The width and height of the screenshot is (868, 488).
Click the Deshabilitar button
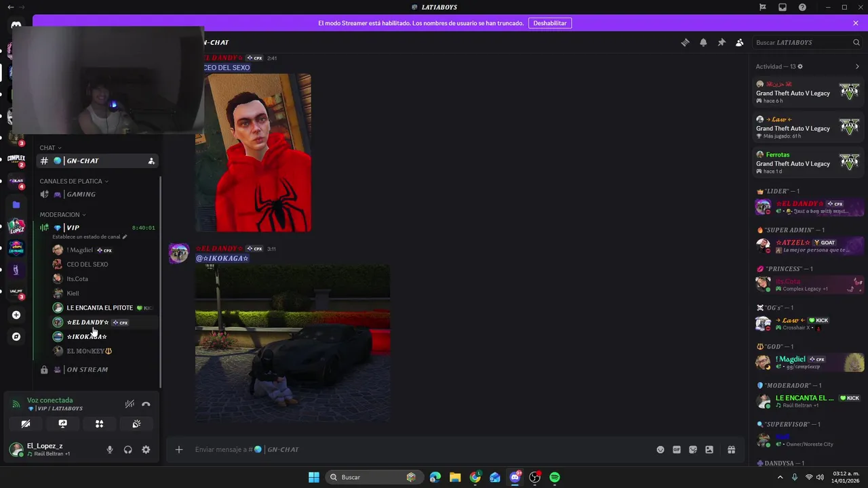(x=550, y=23)
